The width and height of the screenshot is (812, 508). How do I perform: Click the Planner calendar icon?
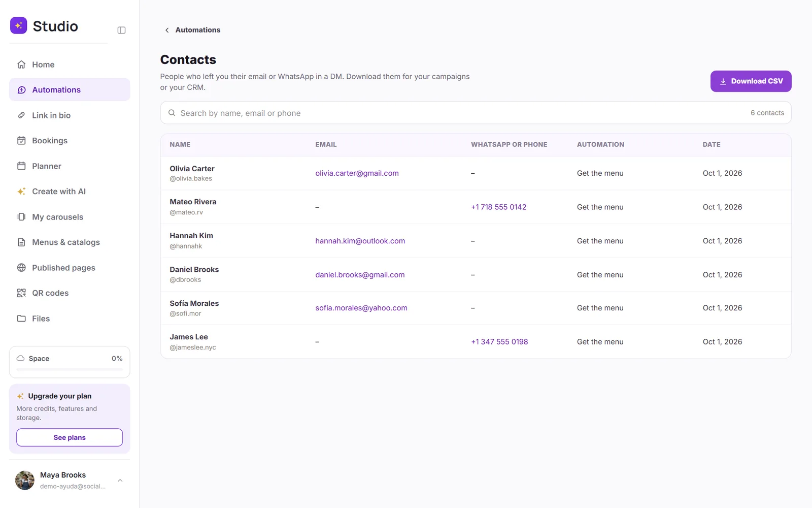point(21,166)
